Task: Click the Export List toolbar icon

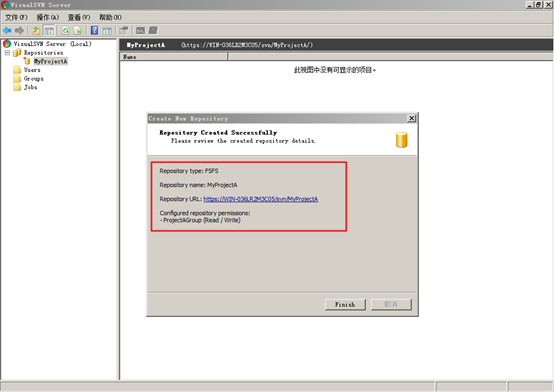Action: [x=78, y=30]
